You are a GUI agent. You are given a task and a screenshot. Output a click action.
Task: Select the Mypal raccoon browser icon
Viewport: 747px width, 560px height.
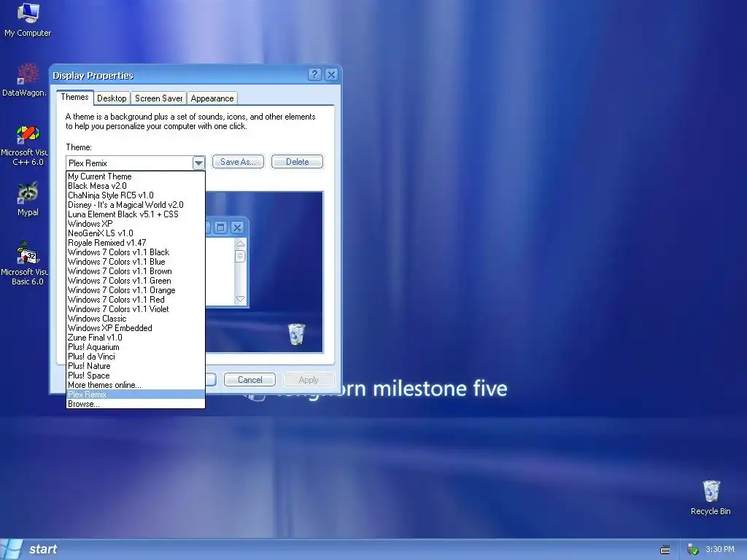click(x=28, y=199)
